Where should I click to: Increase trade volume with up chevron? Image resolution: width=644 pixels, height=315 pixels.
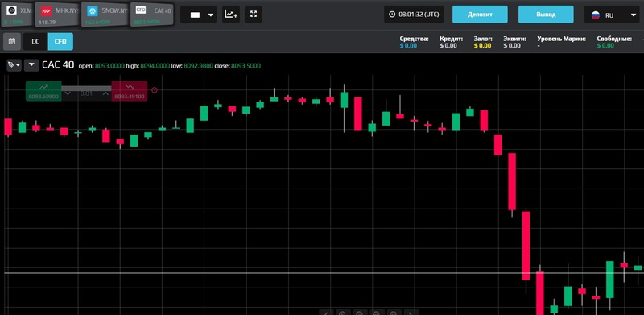[105, 93]
